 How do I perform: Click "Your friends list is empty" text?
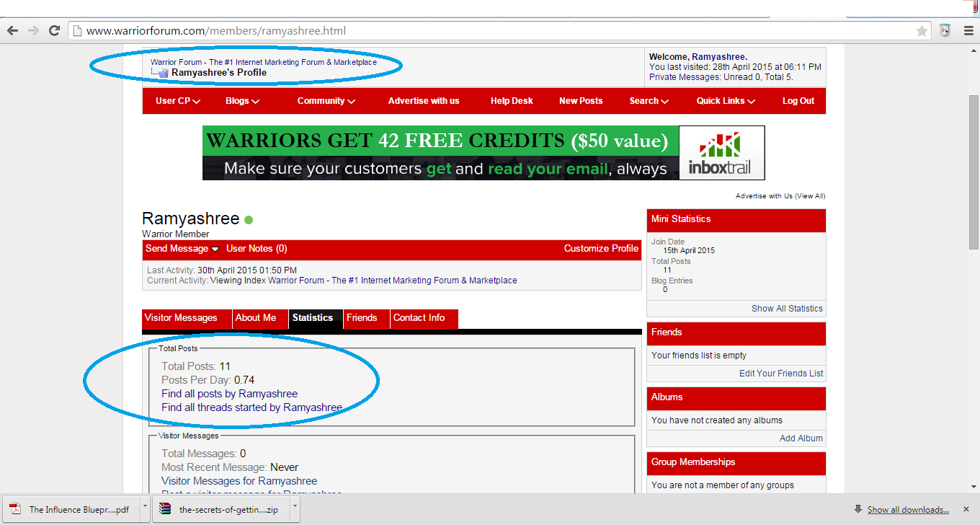[x=699, y=356]
